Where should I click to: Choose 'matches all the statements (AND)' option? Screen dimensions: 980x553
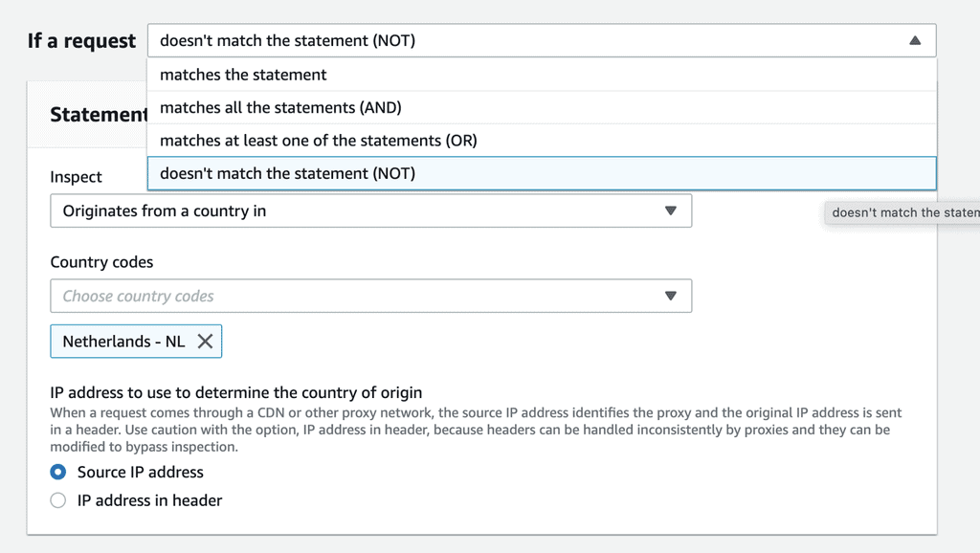point(280,107)
